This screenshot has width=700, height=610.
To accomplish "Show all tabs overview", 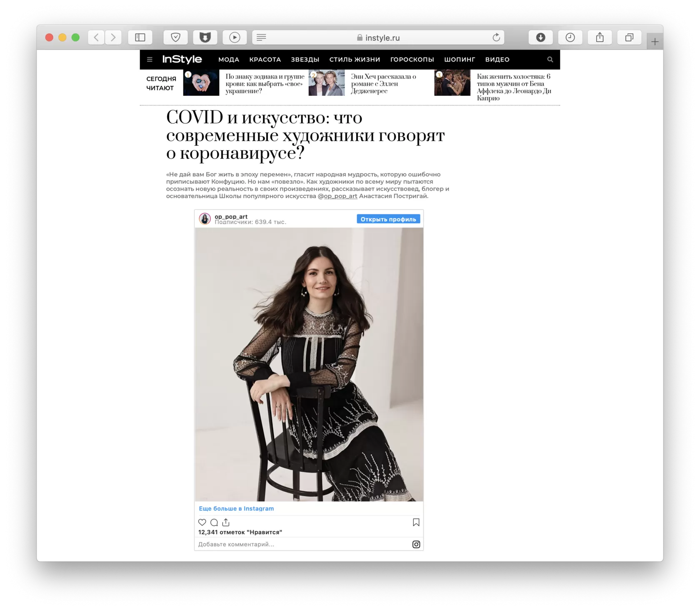I will (629, 37).
